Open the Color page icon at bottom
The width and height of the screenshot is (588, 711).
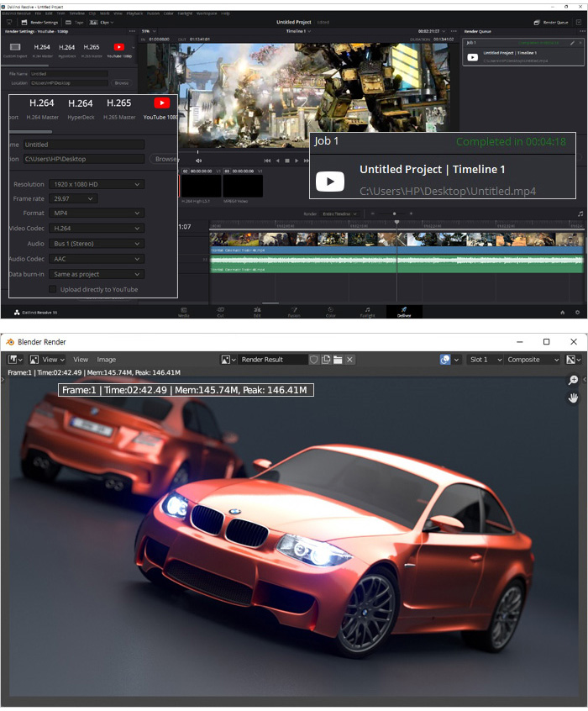330,311
